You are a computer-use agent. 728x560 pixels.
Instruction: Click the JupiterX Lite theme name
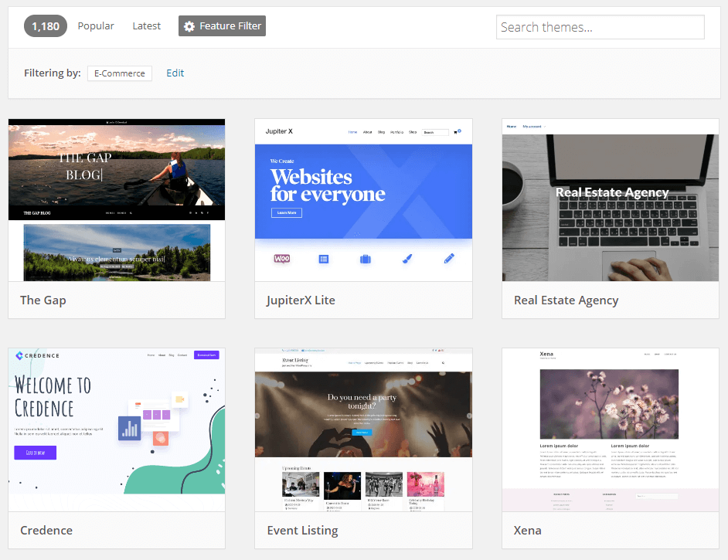tap(301, 300)
